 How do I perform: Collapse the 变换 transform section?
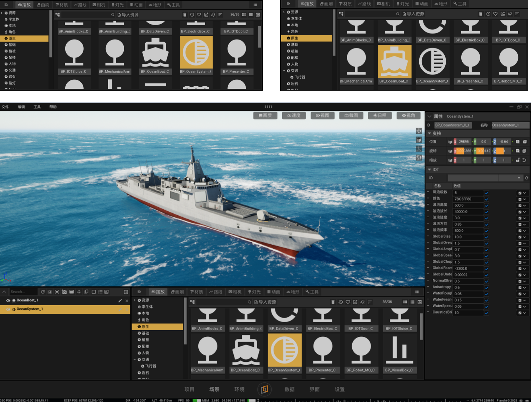pos(429,133)
